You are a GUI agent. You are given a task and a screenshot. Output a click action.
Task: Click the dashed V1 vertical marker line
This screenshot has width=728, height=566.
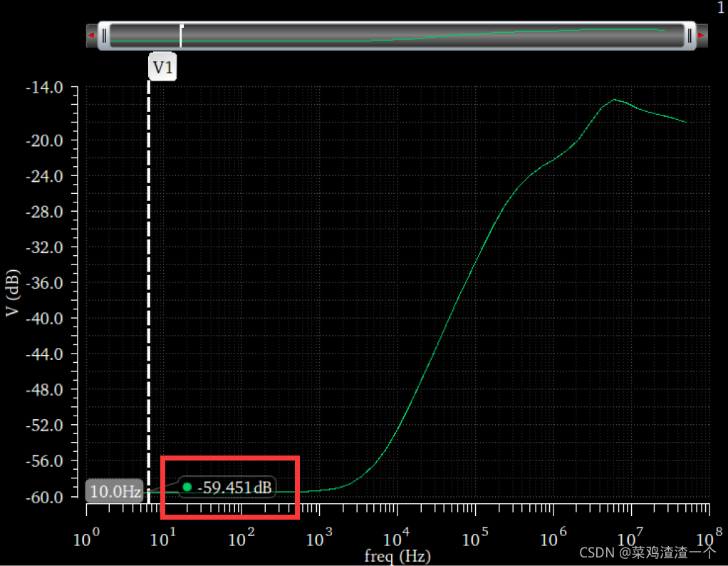coord(149,293)
